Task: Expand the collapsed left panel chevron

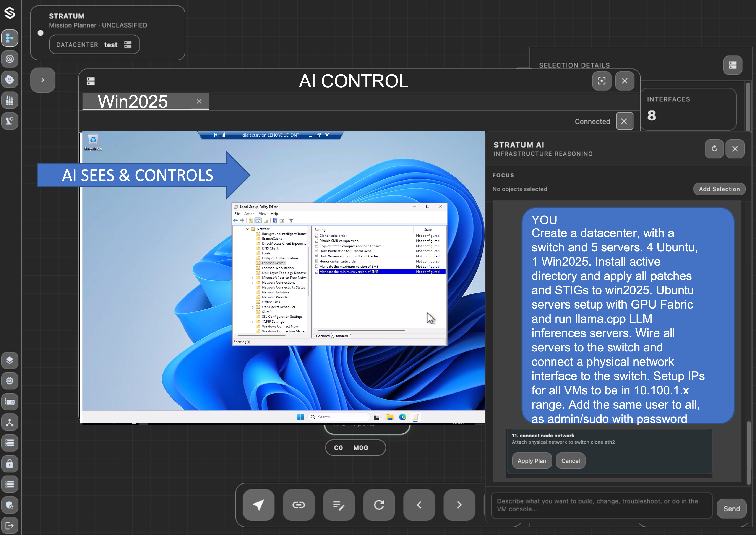Action: pos(43,80)
